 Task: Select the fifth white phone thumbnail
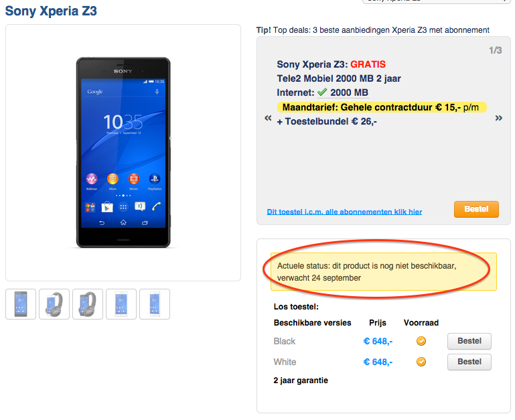tap(155, 304)
